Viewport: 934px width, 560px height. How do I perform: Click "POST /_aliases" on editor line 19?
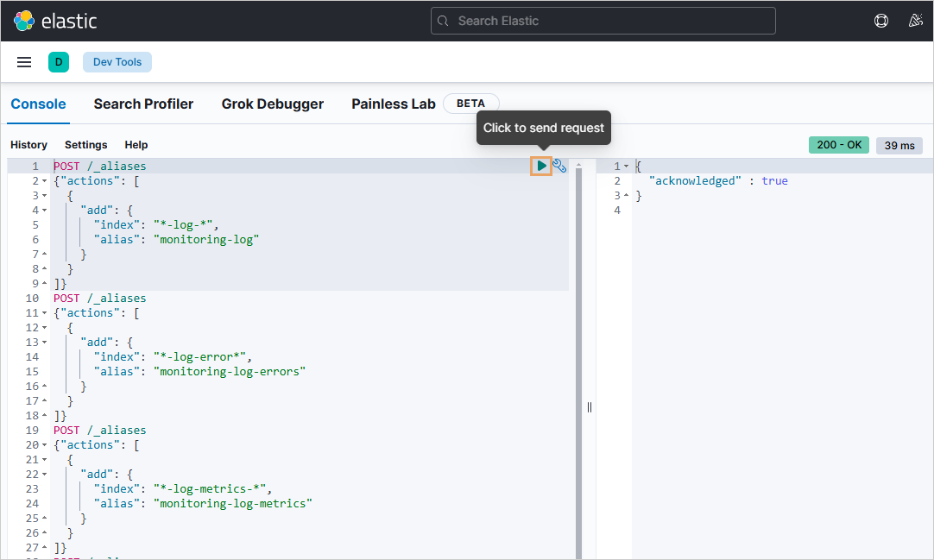point(100,431)
